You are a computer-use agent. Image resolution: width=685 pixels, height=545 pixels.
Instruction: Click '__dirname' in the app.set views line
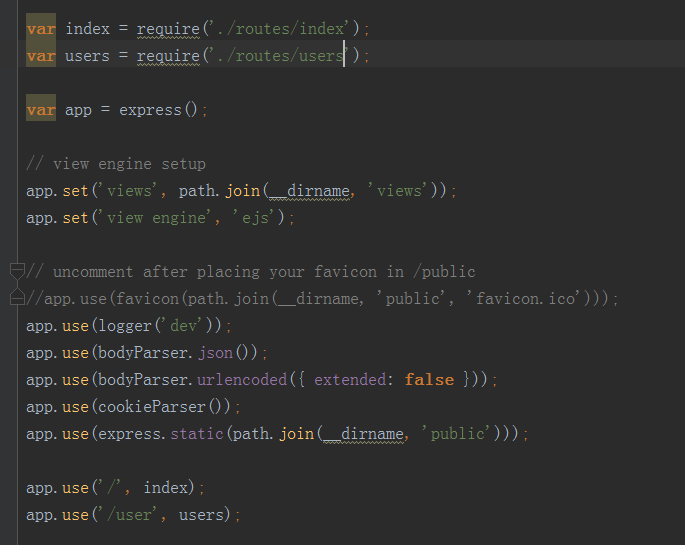(309, 191)
